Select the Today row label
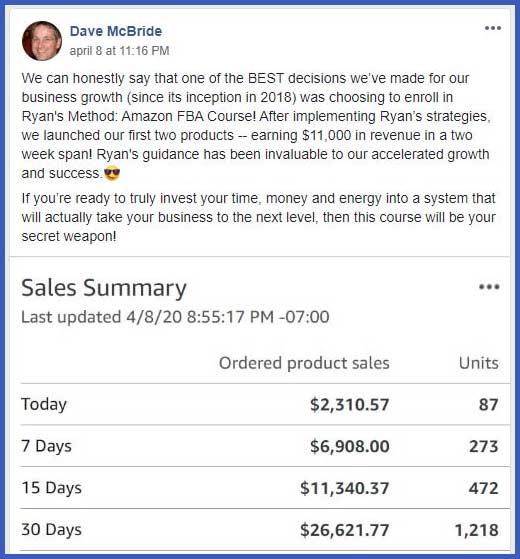The image size is (520, 559). [44, 404]
